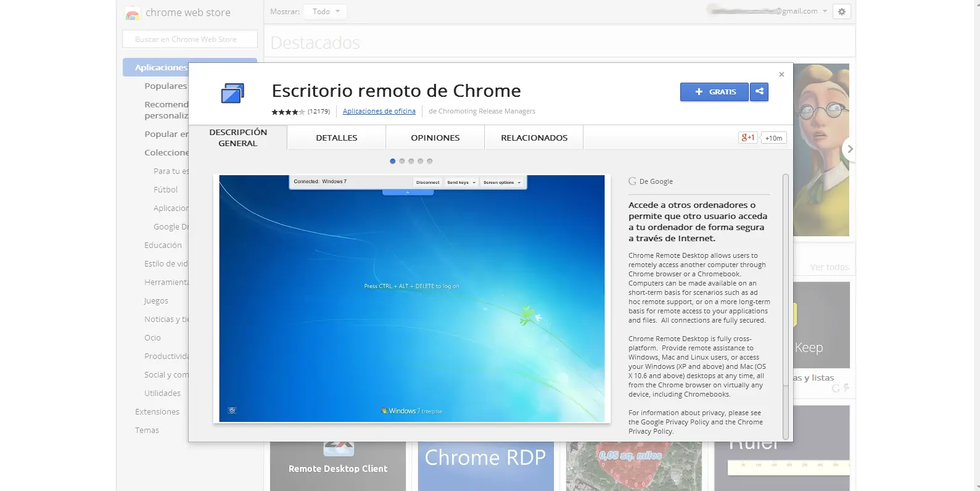980x491 pixels.
Task: Open the Juegos category in sidebar
Action: (156, 300)
